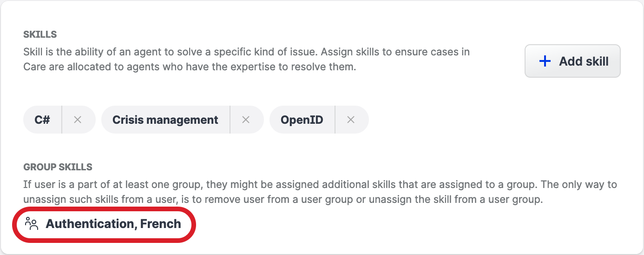Click the "Add skill" label text
Image resolution: width=644 pixels, height=255 pixels.
584,61
